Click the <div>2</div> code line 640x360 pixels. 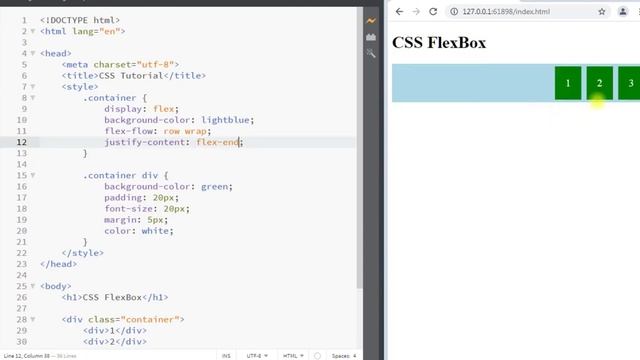(x=115, y=341)
